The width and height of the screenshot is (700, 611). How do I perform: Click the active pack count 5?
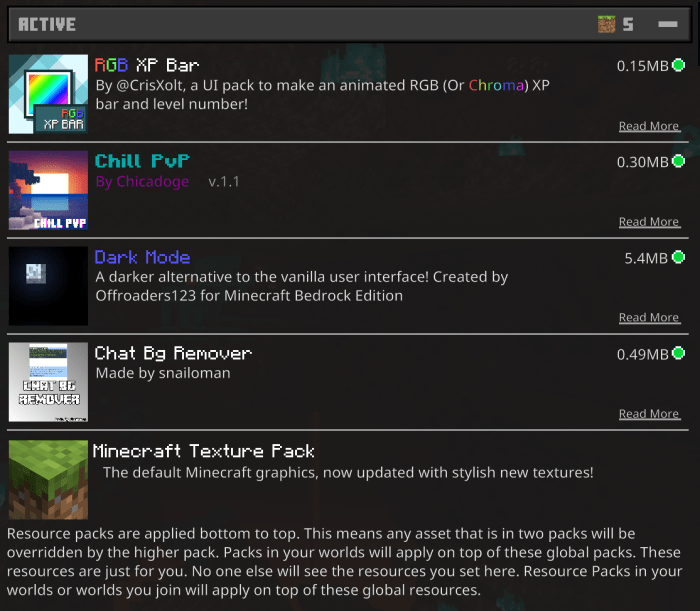(x=628, y=24)
